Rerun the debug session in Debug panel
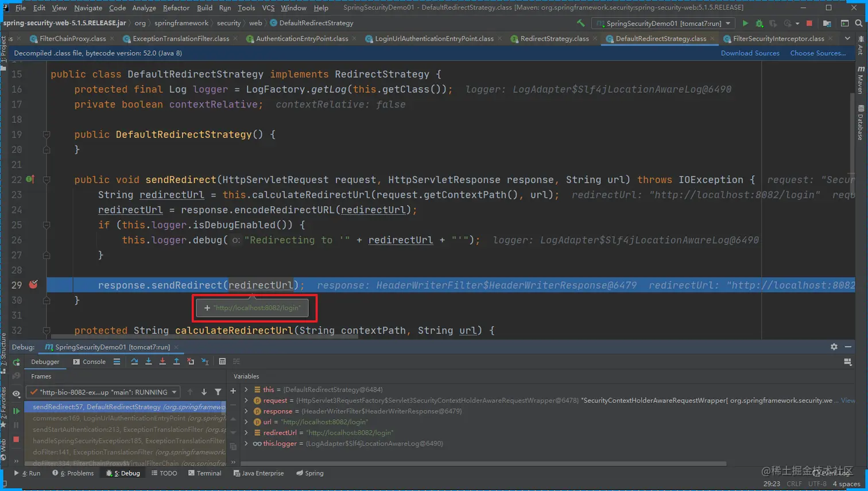The image size is (868, 491). click(16, 362)
